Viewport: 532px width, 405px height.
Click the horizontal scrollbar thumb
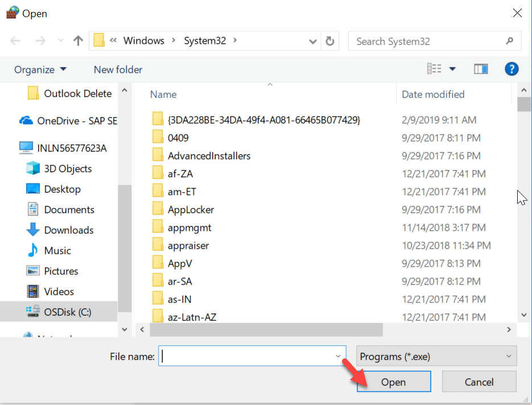point(266,330)
